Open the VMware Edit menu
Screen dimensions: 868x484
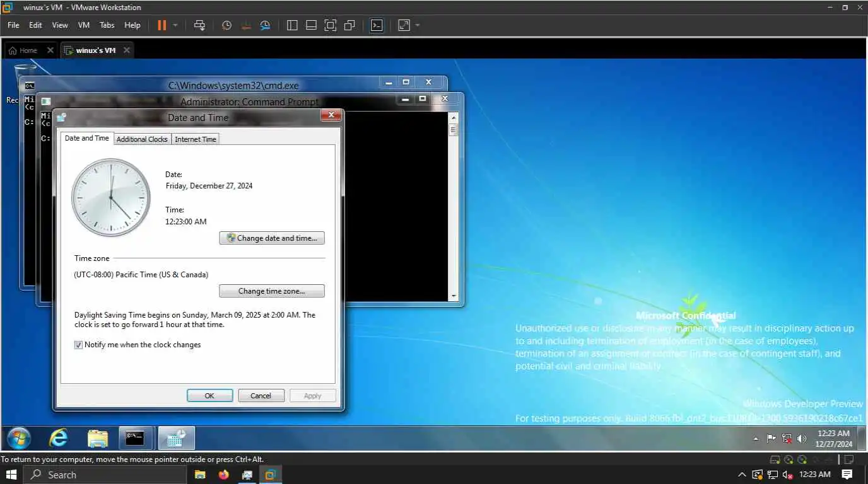(35, 25)
